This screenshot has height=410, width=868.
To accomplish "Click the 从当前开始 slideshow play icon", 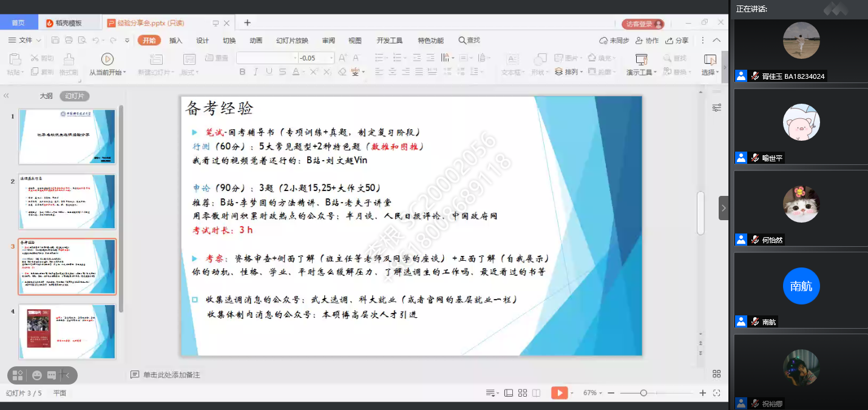I will pos(107,59).
